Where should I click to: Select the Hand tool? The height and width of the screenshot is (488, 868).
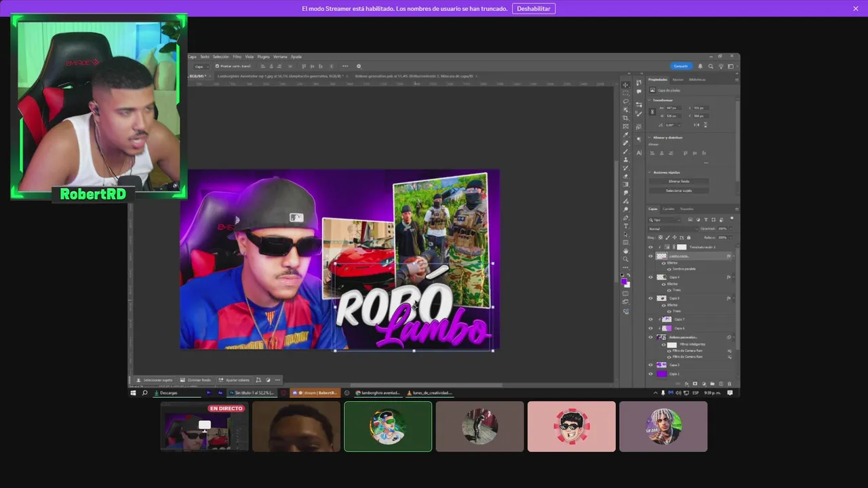click(x=625, y=251)
